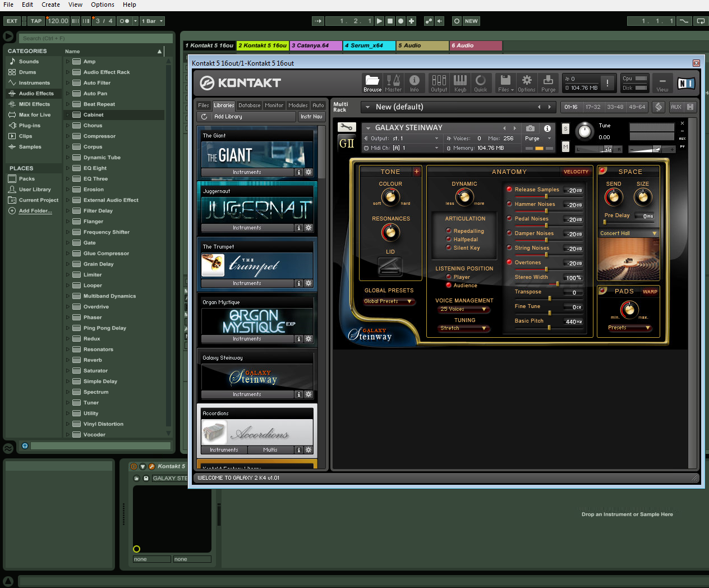Open the Options gear in Kontakt toolbar
This screenshot has height=588, width=709.
click(526, 83)
